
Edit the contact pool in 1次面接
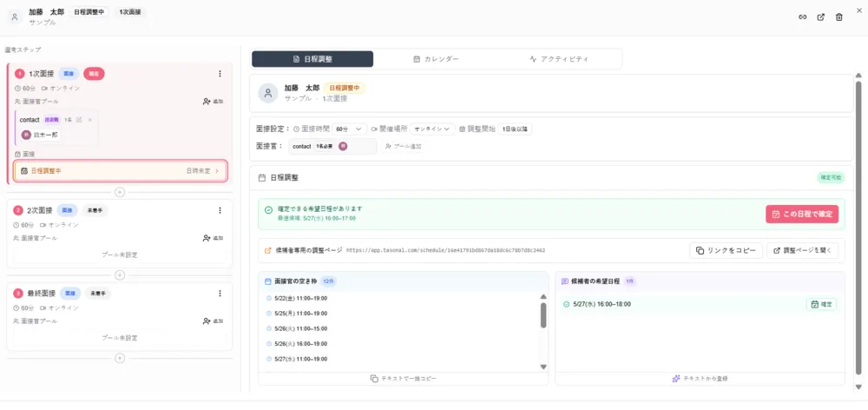tap(79, 120)
